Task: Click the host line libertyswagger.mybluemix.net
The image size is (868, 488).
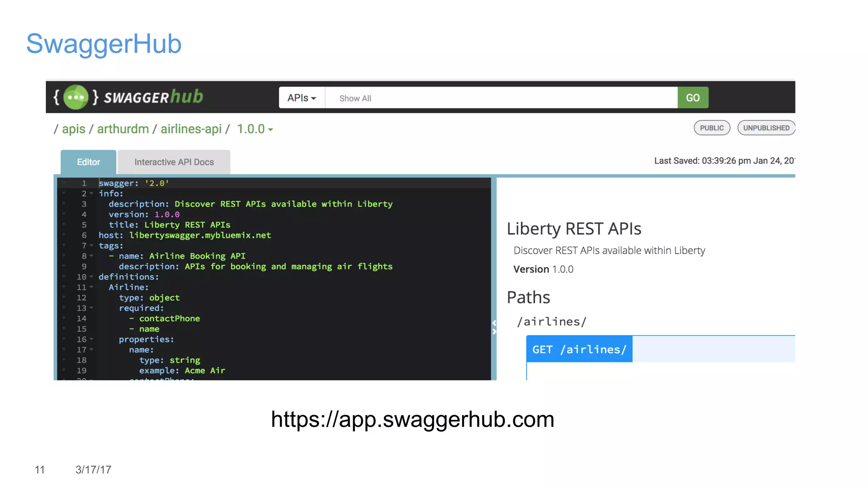Action: [x=185, y=235]
